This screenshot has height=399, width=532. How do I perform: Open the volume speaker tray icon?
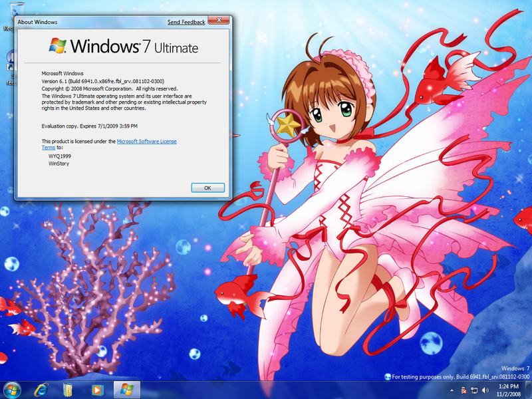[x=485, y=390]
